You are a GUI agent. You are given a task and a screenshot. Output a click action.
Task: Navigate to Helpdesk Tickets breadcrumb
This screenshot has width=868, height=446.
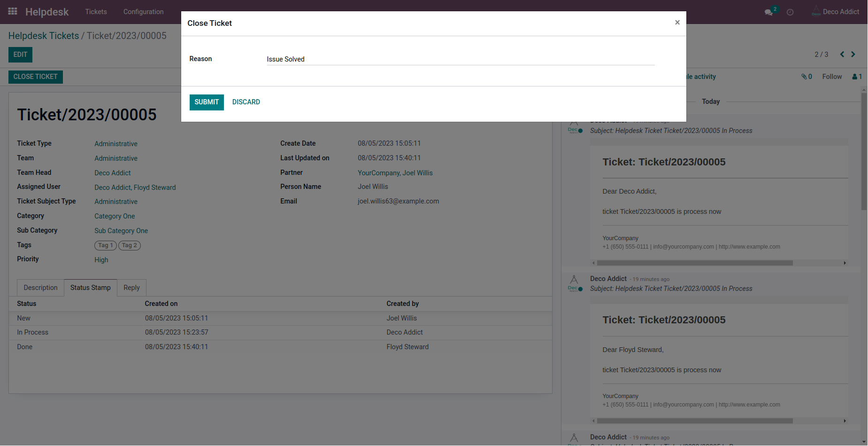pos(44,36)
